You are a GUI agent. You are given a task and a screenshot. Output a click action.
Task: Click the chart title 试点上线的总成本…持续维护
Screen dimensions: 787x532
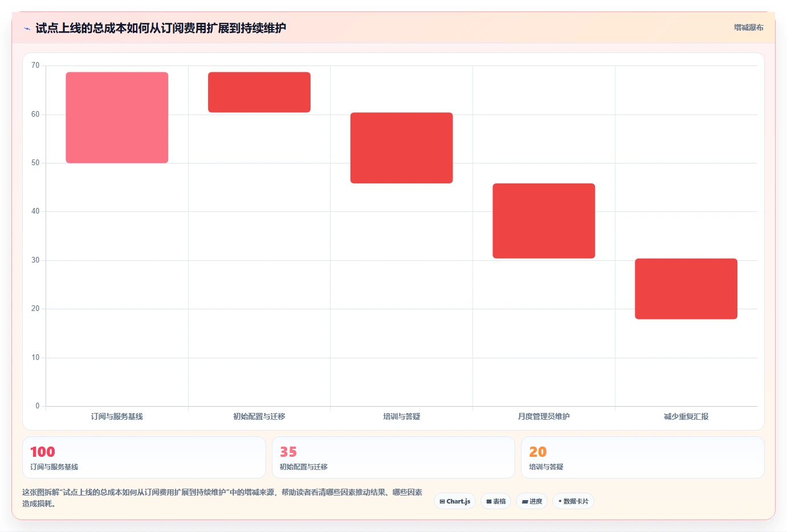pos(161,28)
